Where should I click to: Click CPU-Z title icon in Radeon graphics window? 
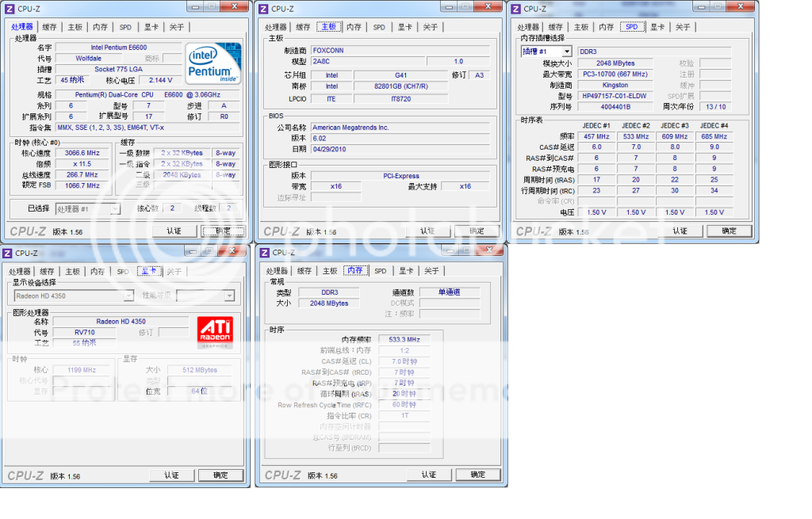click(8, 253)
